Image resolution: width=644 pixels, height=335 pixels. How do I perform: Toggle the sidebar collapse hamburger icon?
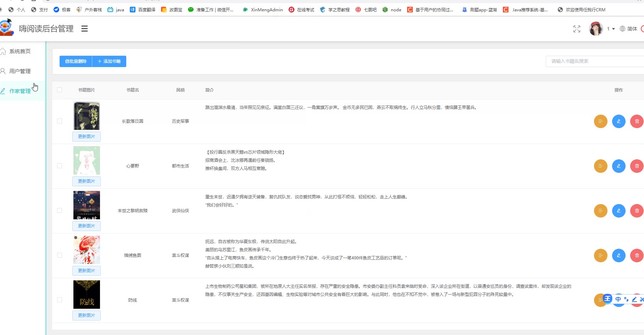tap(84, 29)
